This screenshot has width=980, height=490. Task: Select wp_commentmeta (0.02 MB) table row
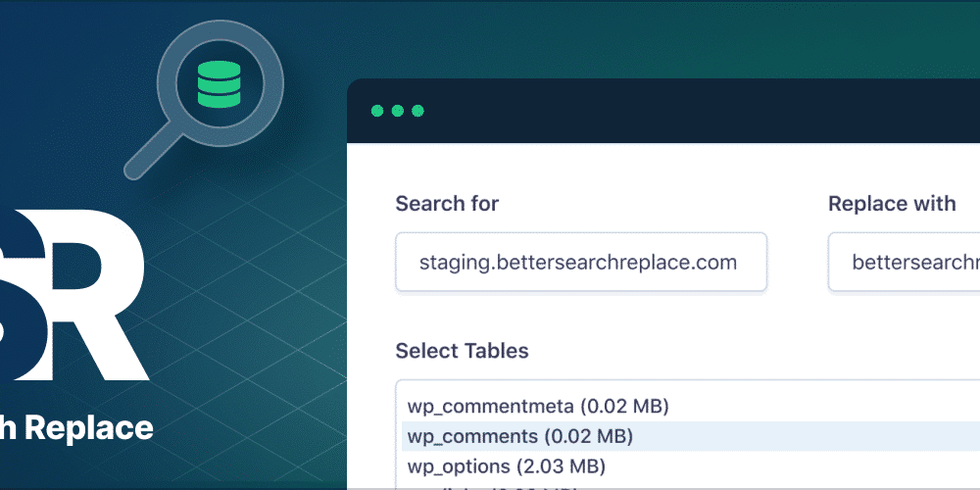(691, 407)
